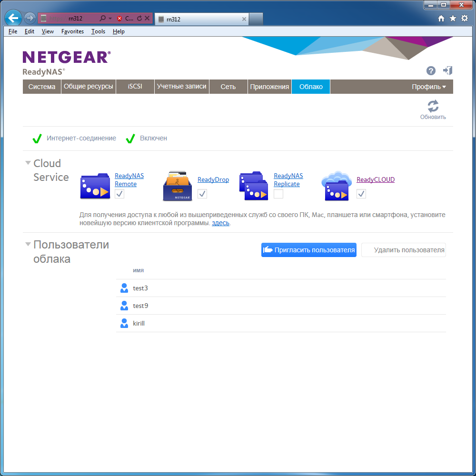Switch to the Система tab
Screen dimensions: 476x476
pyautogui.click(x=42, y=87)
